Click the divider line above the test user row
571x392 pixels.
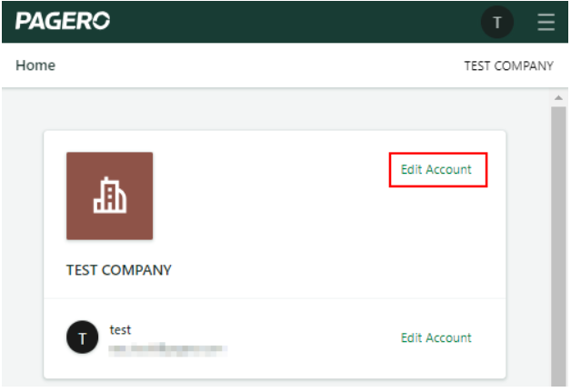(273, 298)
